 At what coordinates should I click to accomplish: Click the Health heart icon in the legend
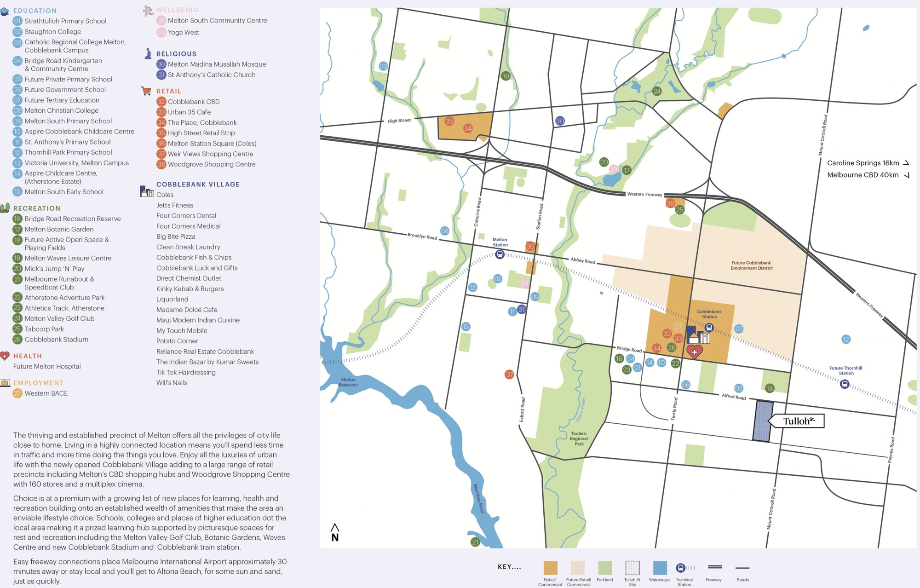click(5, 356)
